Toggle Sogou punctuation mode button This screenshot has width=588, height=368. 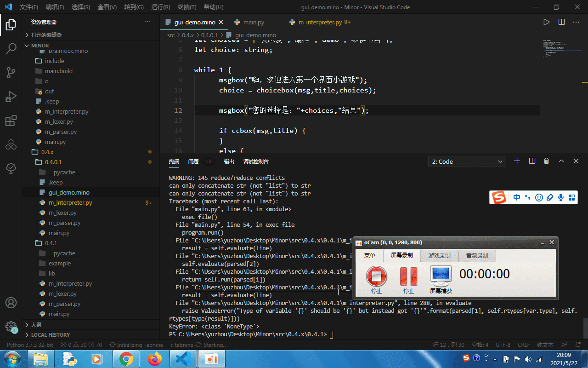(x=528, y=197)
